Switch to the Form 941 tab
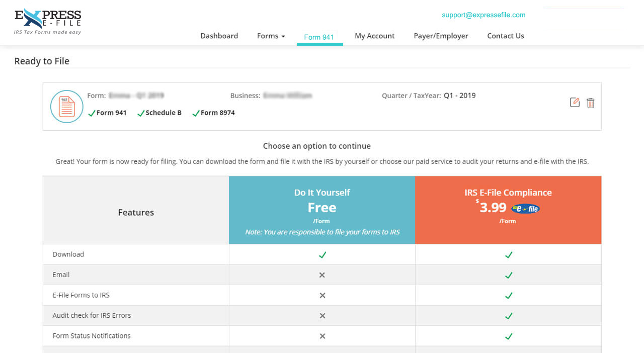The image size is (644, 353). tap(319, 37)
